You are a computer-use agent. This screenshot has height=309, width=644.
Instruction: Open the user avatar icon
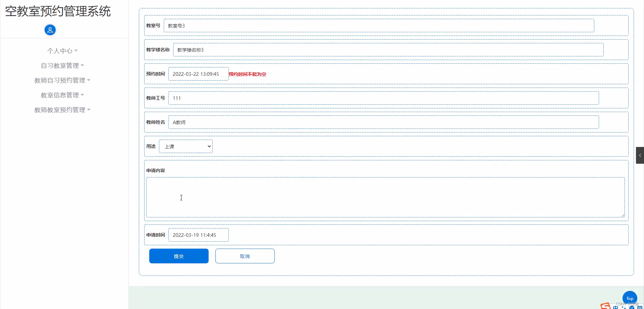coord(50,30)
